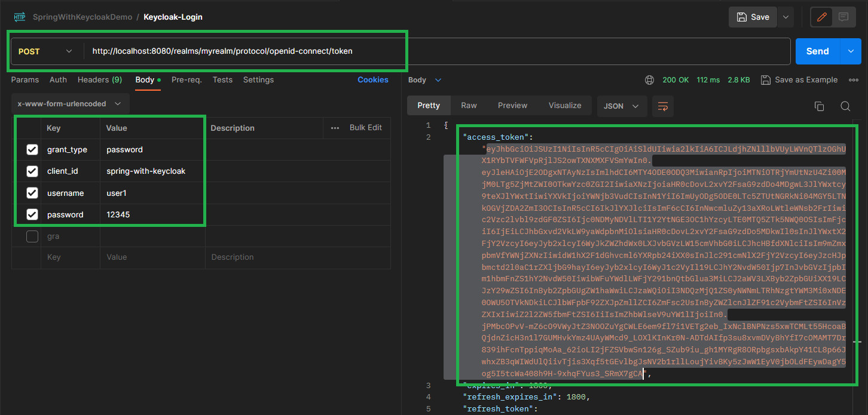Uncheck the grant_type parameter checkbox

pos(32,150)
